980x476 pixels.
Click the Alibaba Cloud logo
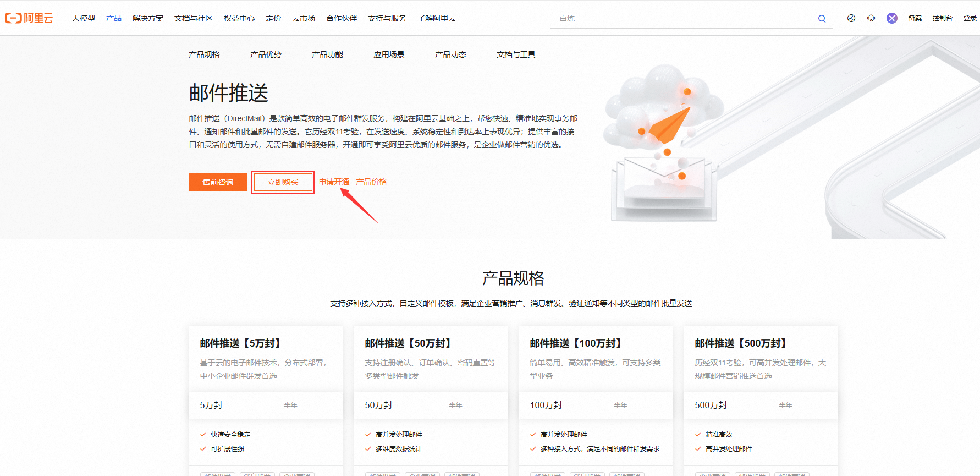pos(29,18)
